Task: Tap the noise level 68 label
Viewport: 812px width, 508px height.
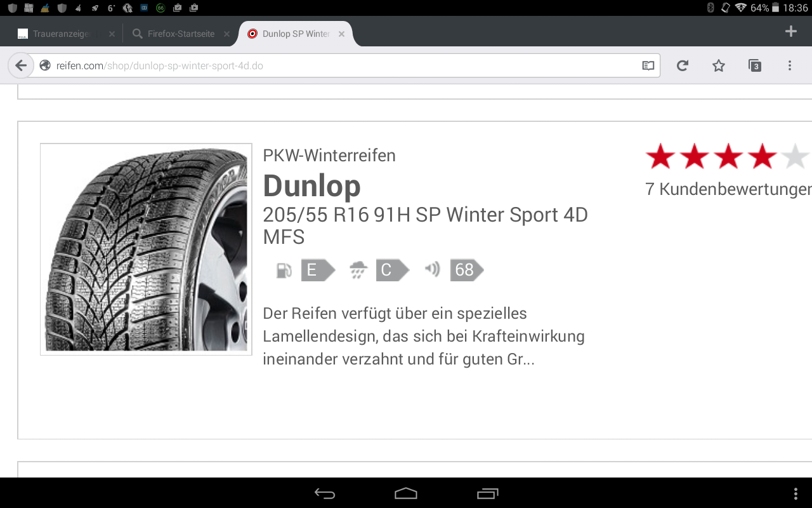Action: tap(466, 271)
